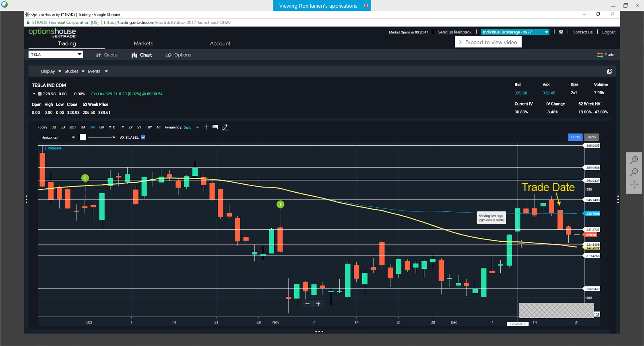Select the 20D time range
Screen dimensions: 644x346
click(72, 127)
